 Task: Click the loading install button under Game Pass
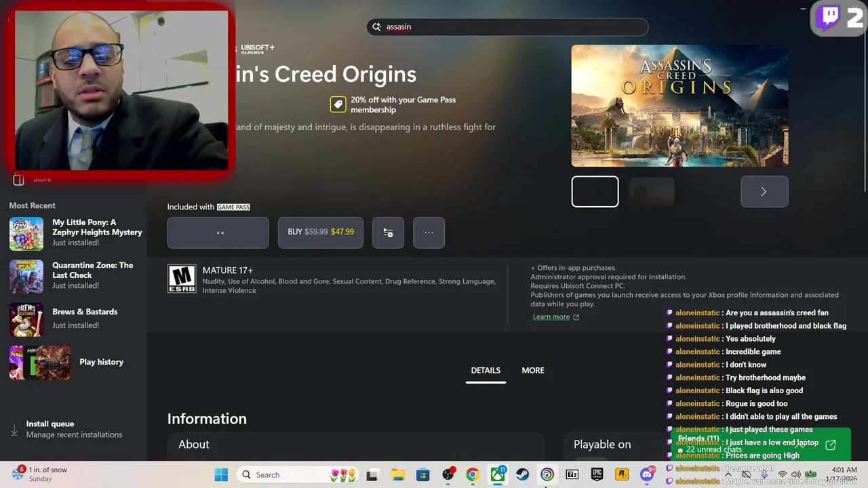218,232
